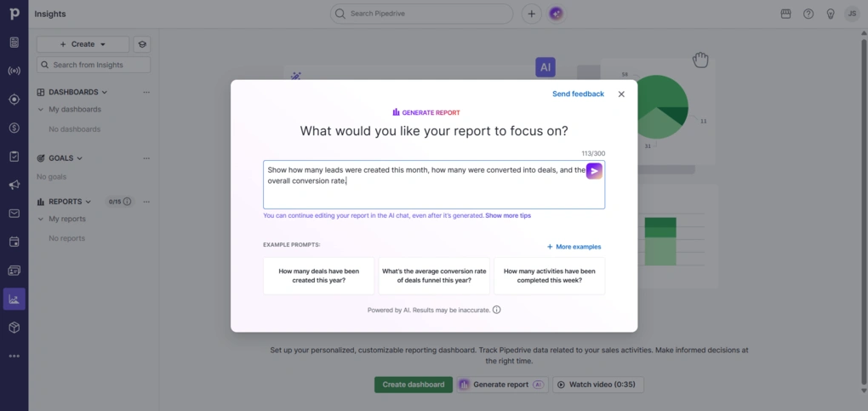Viewport: 868px width, 411px height.
Task: Click the quick add plus button
Action: [x=531, y=14]
